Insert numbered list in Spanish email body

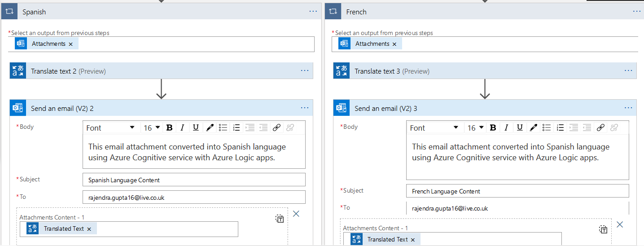point(237,128)
